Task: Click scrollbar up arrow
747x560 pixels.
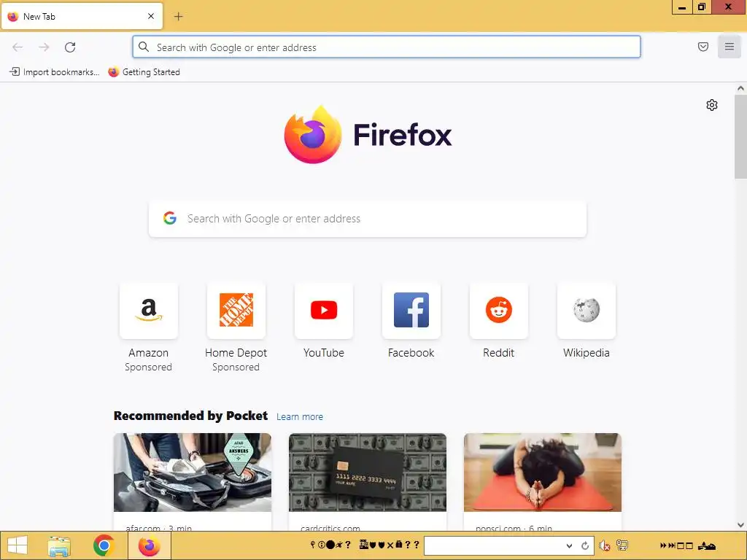Action: click(740, 88)
